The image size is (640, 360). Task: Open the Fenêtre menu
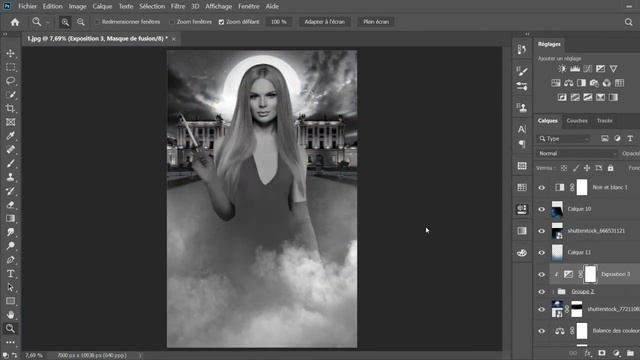(249, 6)
